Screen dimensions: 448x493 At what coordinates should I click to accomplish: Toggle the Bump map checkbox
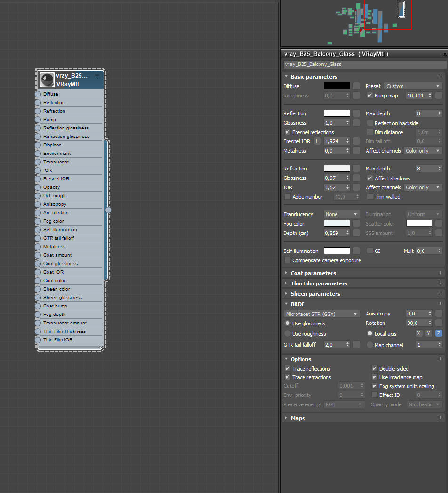pos(370,96)
